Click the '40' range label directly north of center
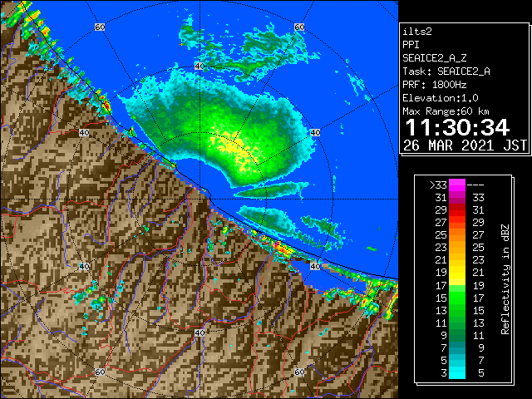532x399 pixels. (x=199, y=66)
